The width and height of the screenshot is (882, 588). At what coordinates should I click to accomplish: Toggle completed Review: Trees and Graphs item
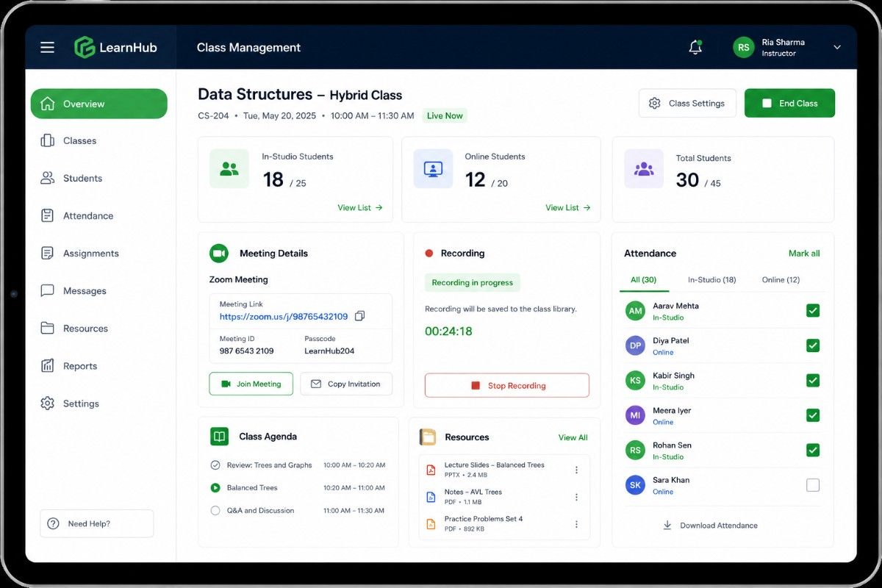[215, 465]
